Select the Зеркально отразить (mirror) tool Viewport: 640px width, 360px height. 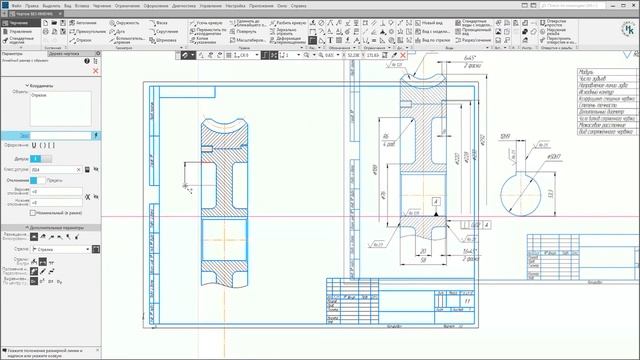pyautogui.click(x=284, y=31)
